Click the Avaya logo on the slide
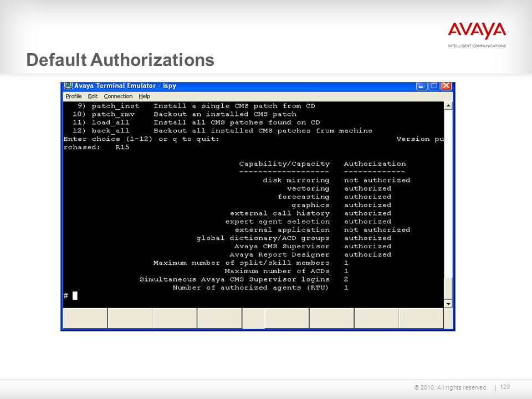Screen dimensions: 532x399 coord(477,35)
